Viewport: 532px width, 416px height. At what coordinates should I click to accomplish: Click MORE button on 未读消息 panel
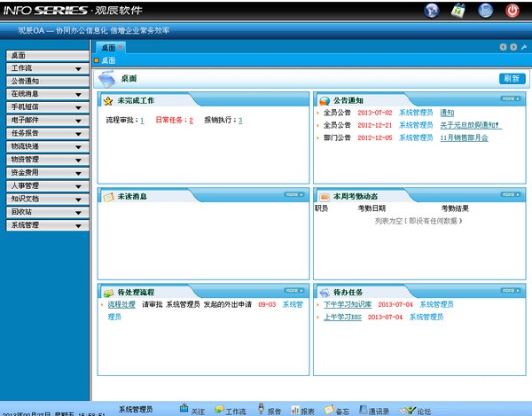tap(294, 195)
